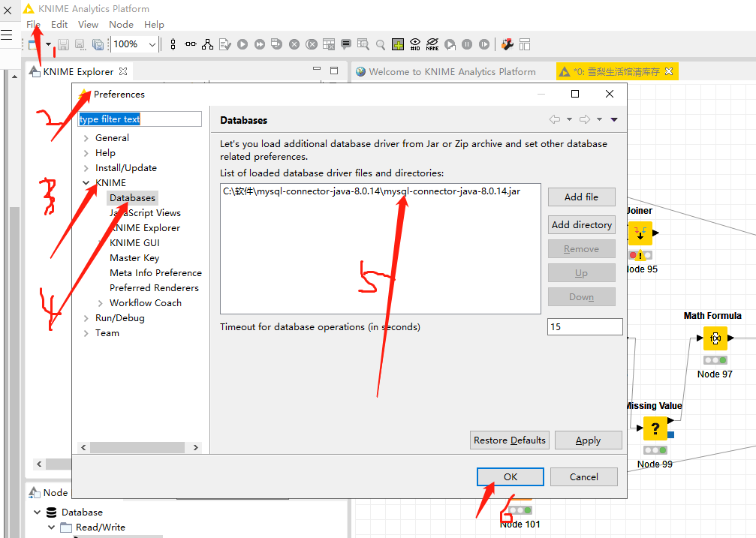Minimize the KNIME Explorer panel

point(317,69)
